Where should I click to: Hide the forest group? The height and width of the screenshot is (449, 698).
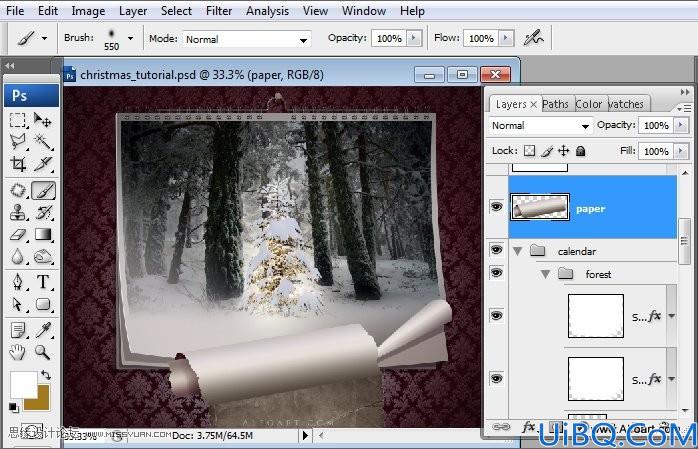point(496,272)
